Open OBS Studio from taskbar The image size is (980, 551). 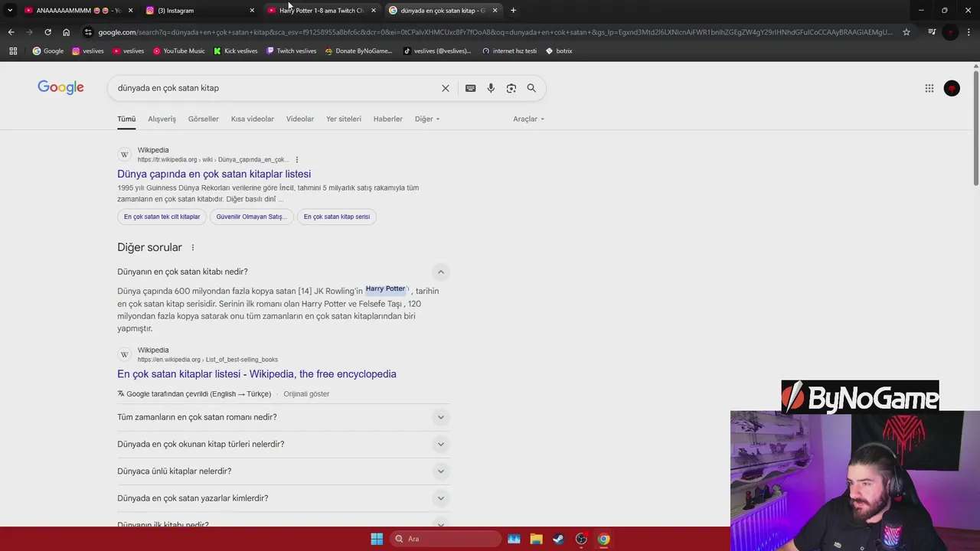tap(581, 539)
